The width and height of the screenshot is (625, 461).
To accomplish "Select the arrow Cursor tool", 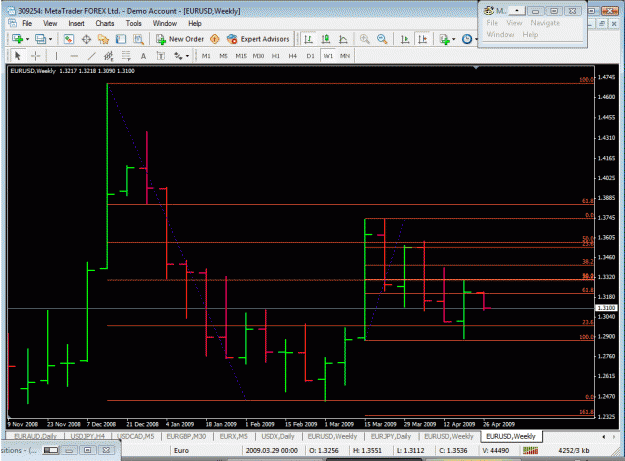I will (x=18, y=56).
